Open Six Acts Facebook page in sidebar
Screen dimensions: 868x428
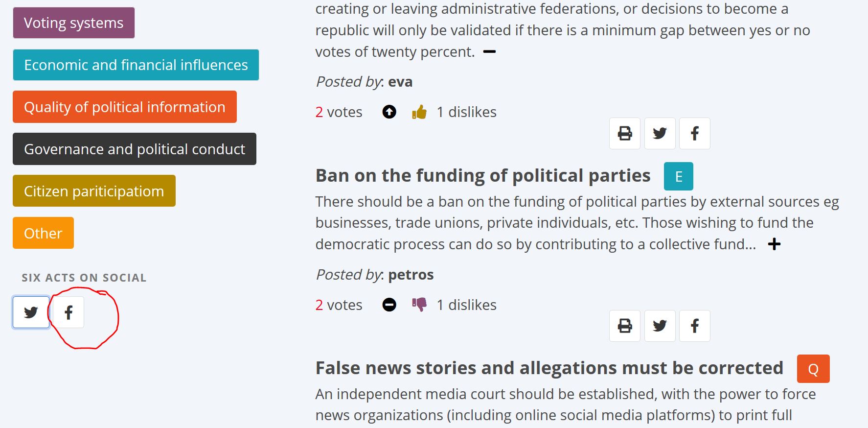click(69, 312)
